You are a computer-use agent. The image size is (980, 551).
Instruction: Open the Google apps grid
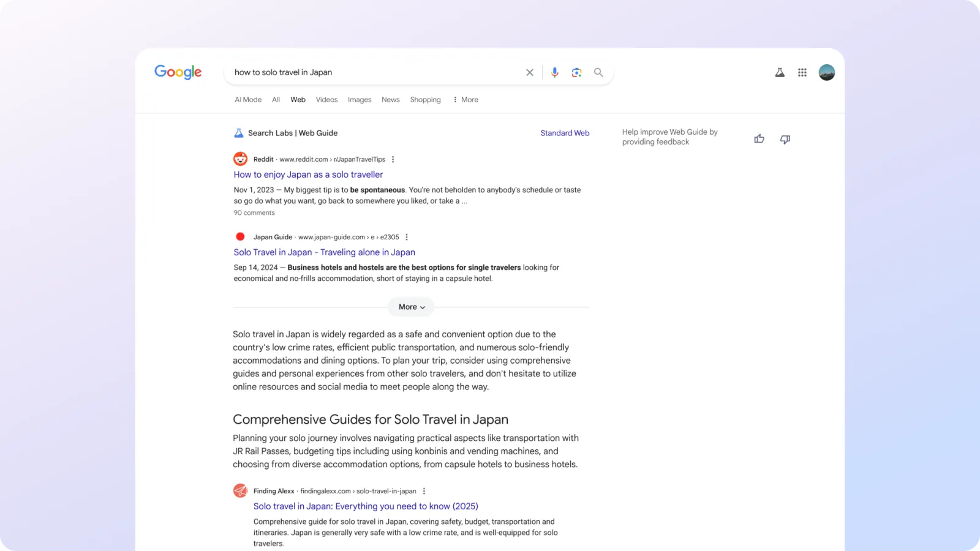pos(802,72)
